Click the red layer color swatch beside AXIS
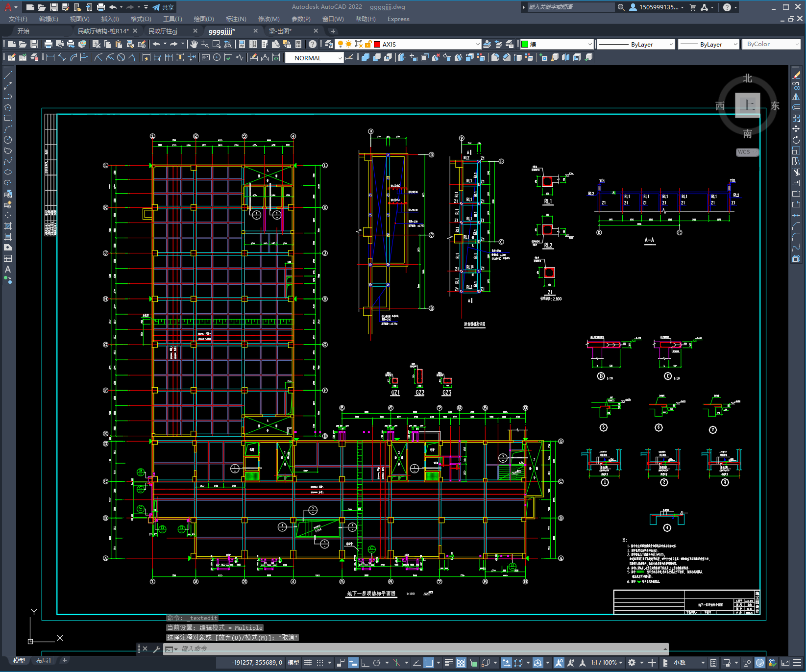Screen dimensions: 806x672 [377, 44]
